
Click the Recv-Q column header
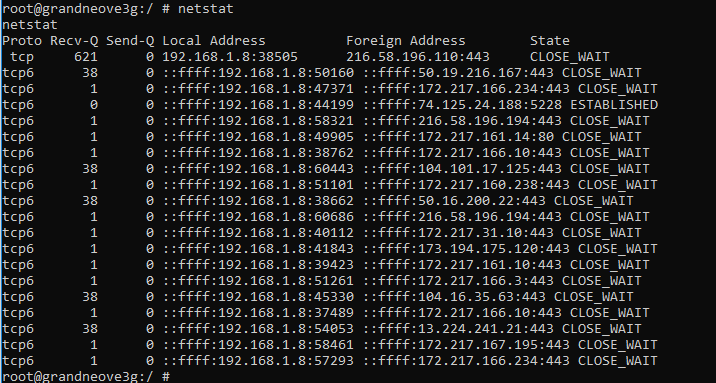(x=74, y=41)
